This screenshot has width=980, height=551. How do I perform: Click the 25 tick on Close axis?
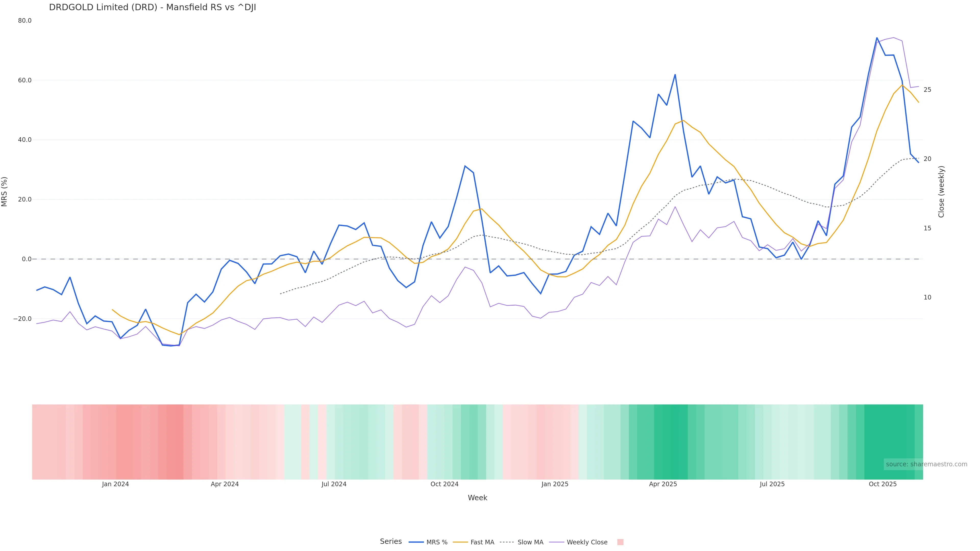(927, 90)
